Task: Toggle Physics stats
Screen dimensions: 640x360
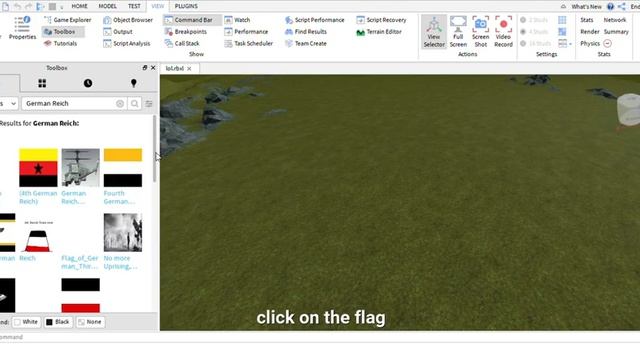Action: click(x=590, y=43)
